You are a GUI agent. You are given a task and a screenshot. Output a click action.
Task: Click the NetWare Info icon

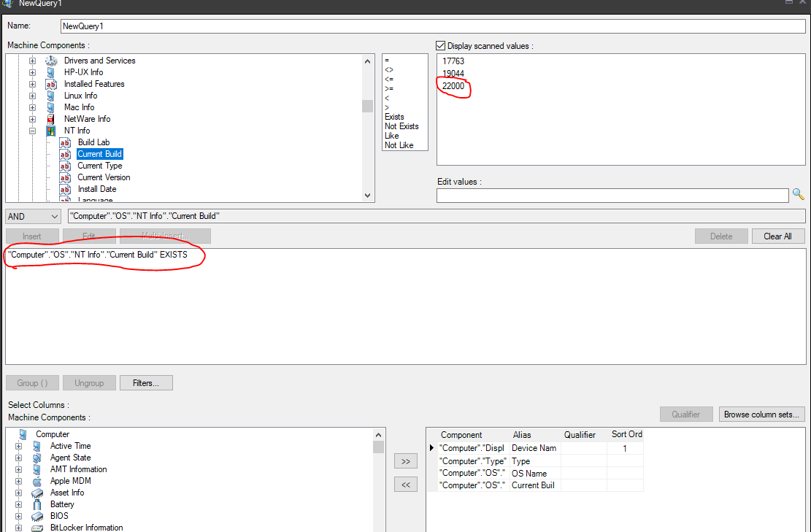(50, 119)
